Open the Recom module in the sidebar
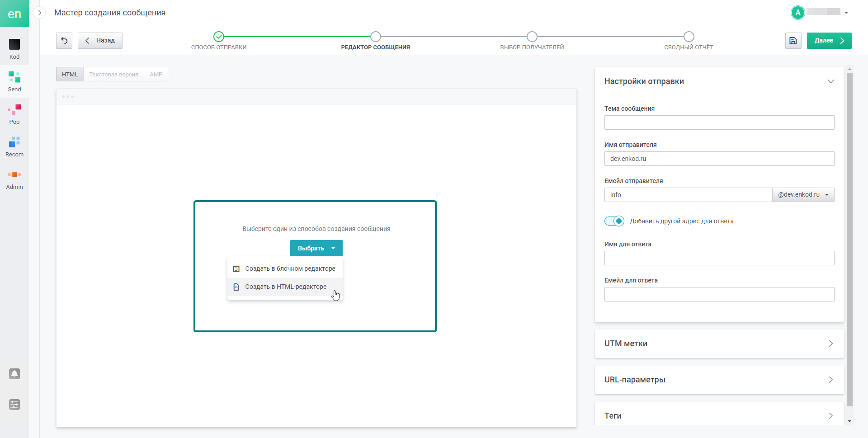Image resolution: width=868 pixels, height=438 pixels. tap(14, 147)
